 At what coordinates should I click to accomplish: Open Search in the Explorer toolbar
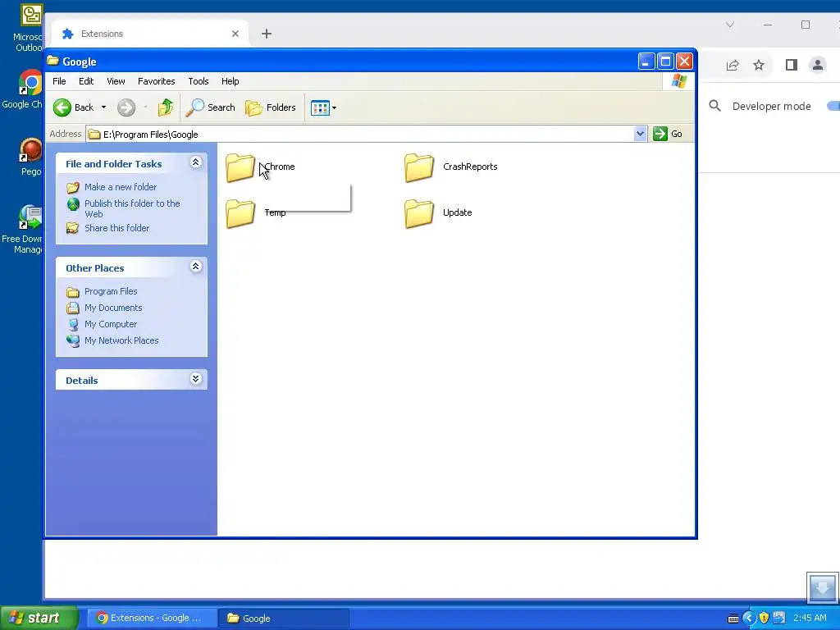click(210, 107)
